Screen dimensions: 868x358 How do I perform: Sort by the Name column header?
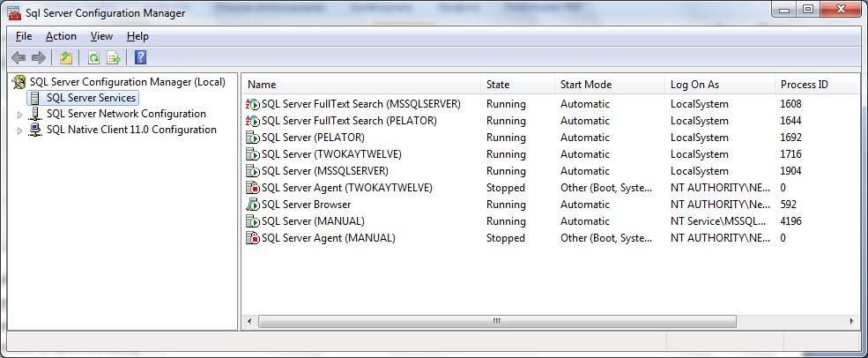(x=361, y=85)
